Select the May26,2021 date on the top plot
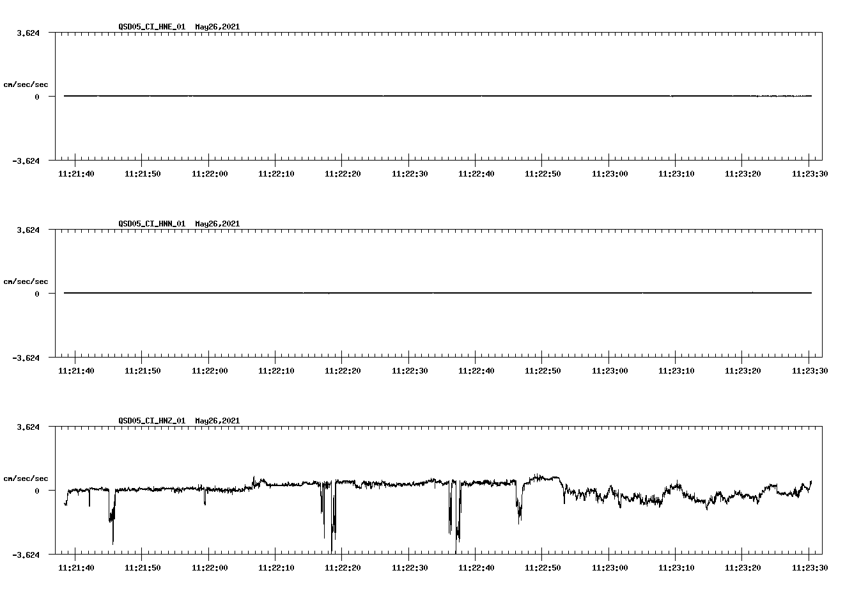Screen dimensions: 868x591 pos(217,28)
